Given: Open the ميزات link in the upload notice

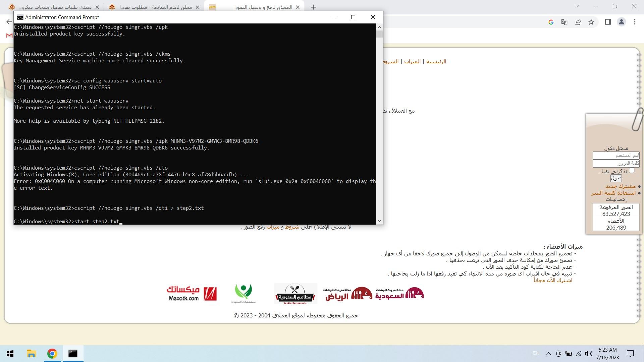Looking at the screenshot, I should (x=273, y=227).
